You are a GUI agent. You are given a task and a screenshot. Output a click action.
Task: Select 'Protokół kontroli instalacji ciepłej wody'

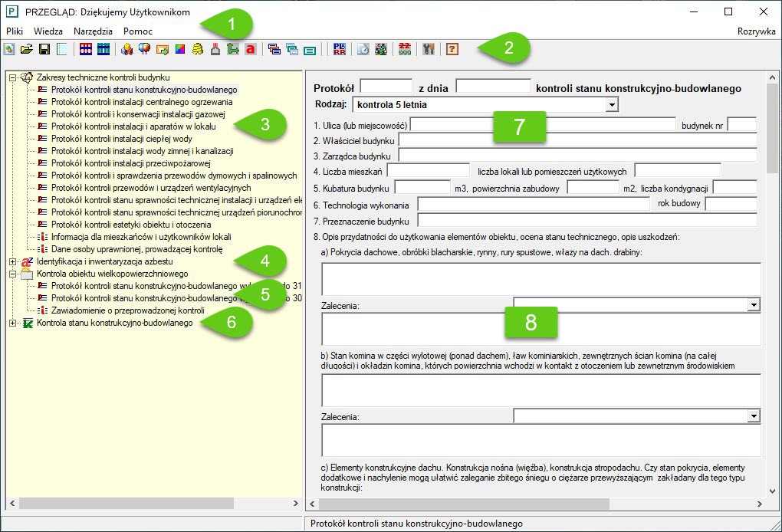click(x=122, y=139)
